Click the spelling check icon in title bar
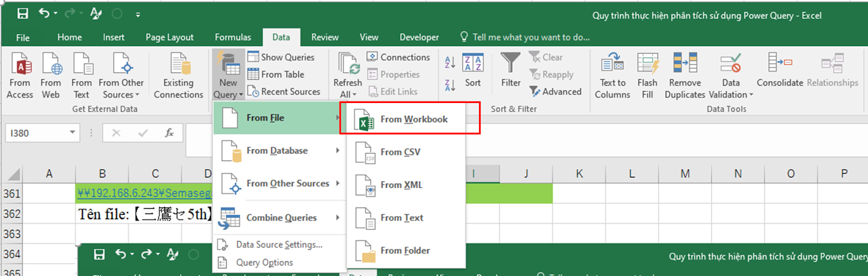 (x=96, y=14)
